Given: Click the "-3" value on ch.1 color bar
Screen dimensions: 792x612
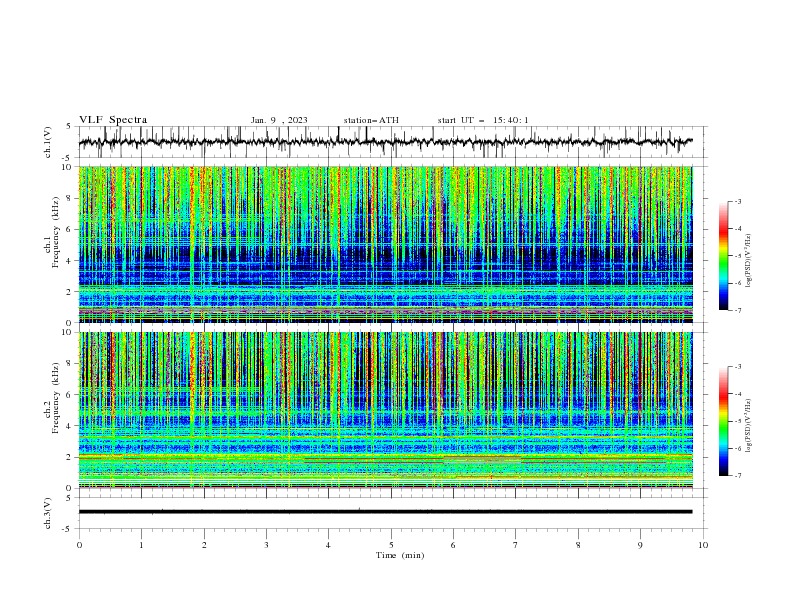Looking at the screenshot, I should [737, 201].
